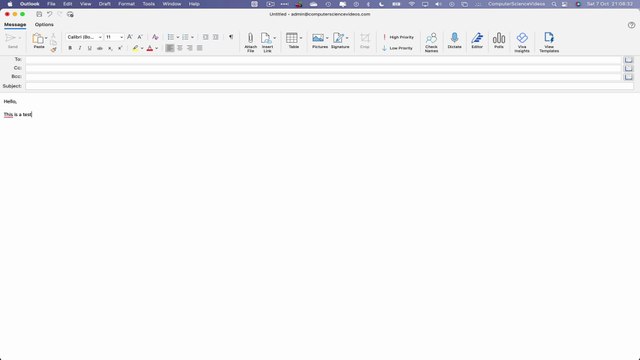The width and height of the screenshot is (640, 360).
Task: Expand Table dropdown arrow
Action: pyautogui.click(x=301, y=38)
